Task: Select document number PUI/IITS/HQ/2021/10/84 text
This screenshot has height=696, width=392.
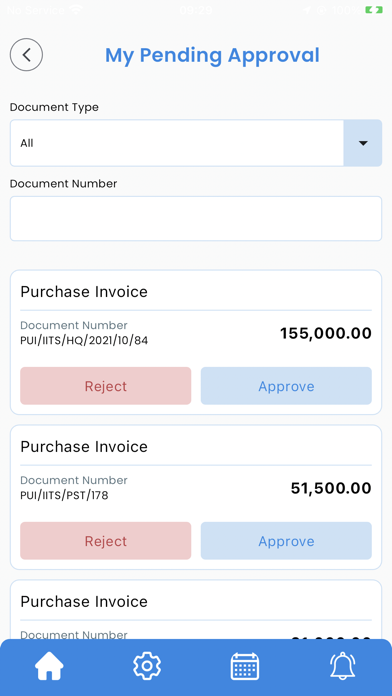Action: 84,340
